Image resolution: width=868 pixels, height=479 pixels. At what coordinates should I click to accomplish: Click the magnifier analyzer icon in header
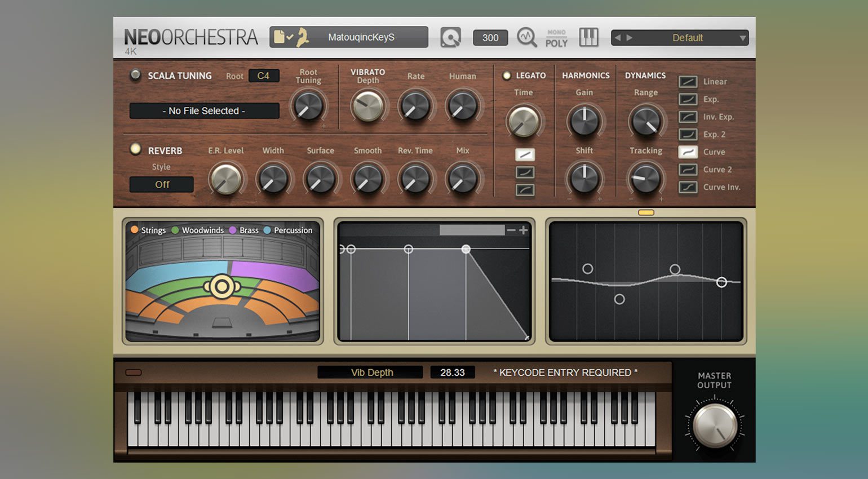pos(526,37)
